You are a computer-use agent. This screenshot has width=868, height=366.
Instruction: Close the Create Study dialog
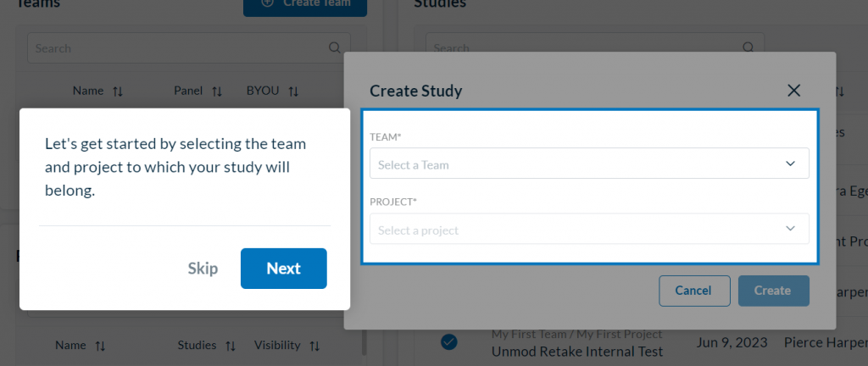point(793,91)
